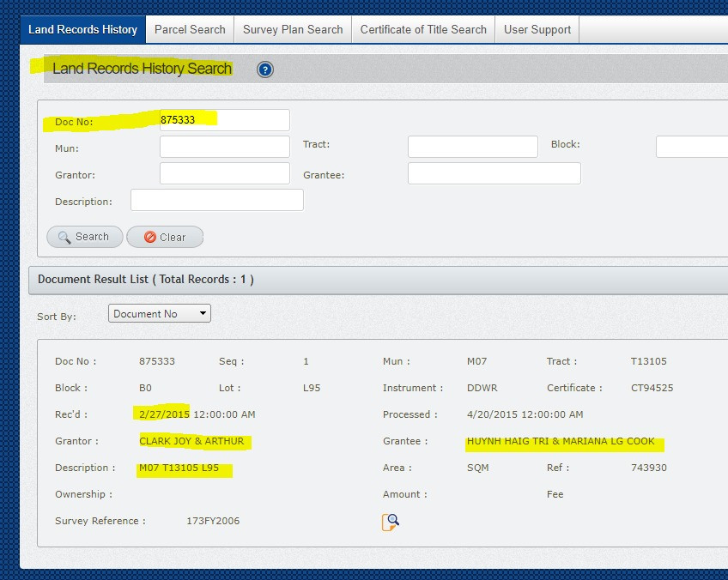This screenshot has width=728, height=580.
Task: Select grantee HUYNH HAIG TRI & MARIANA LG COOK
Action: click(x=561, y=441)
